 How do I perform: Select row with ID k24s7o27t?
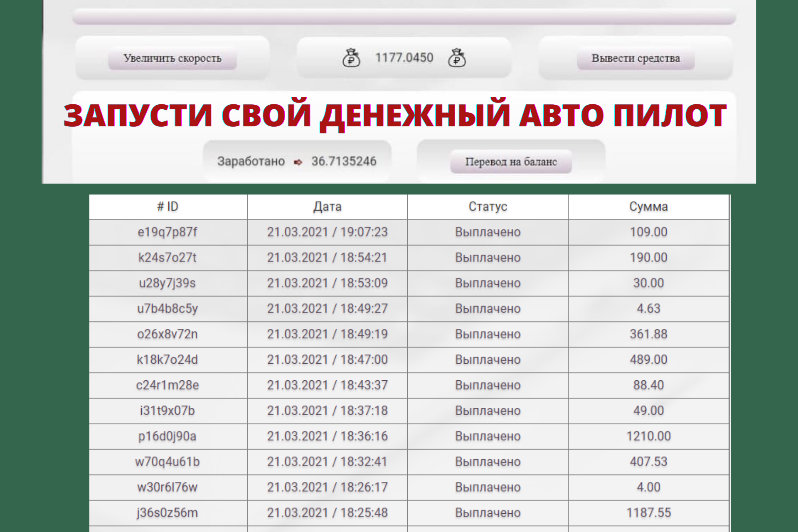tap(167, 258)
